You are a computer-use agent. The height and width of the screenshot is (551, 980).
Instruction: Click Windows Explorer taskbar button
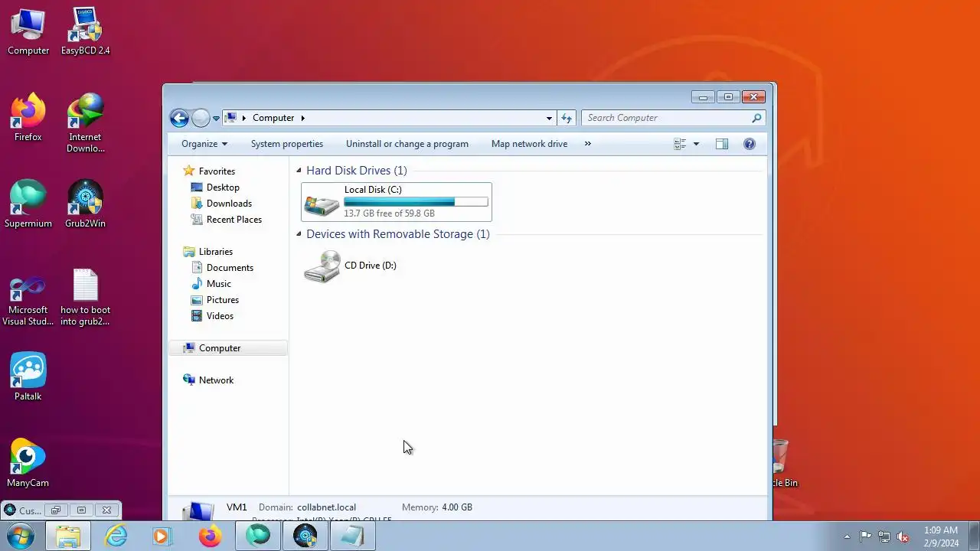click(68, 536)
